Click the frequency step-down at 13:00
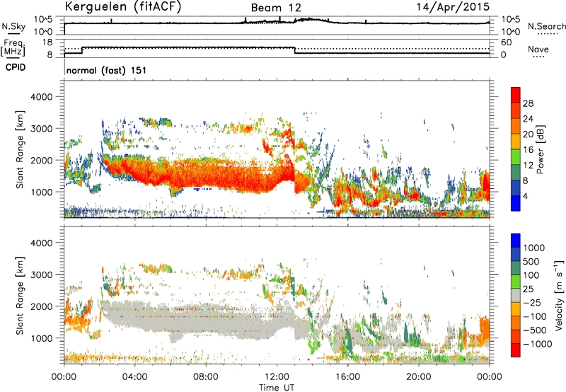This screenshot has height=392, width=566. 295,50
